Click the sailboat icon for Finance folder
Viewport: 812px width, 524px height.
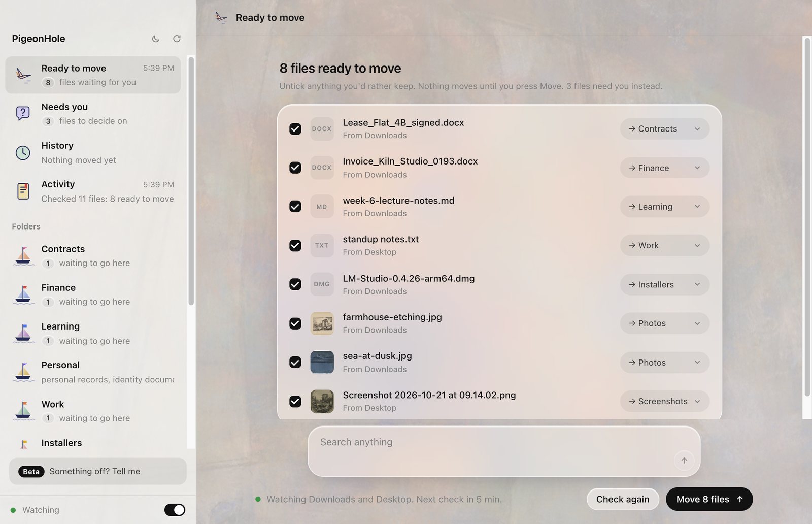pyautogui.click(x=23, y=294)
